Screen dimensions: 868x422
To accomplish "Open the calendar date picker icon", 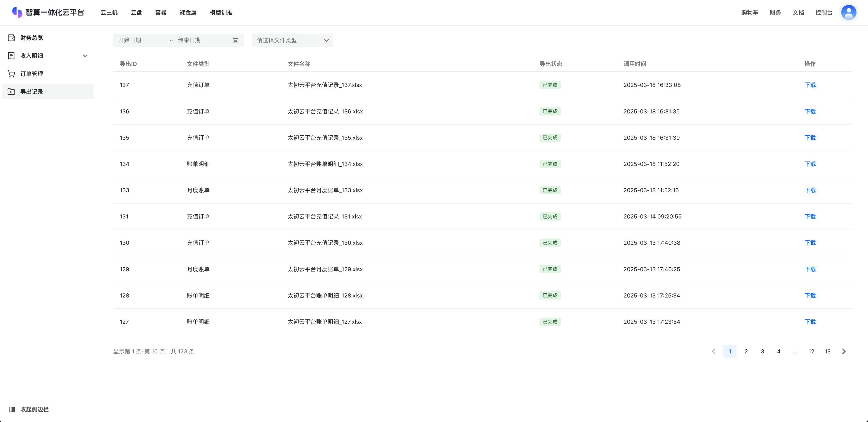I will click(x=235, y=41).
